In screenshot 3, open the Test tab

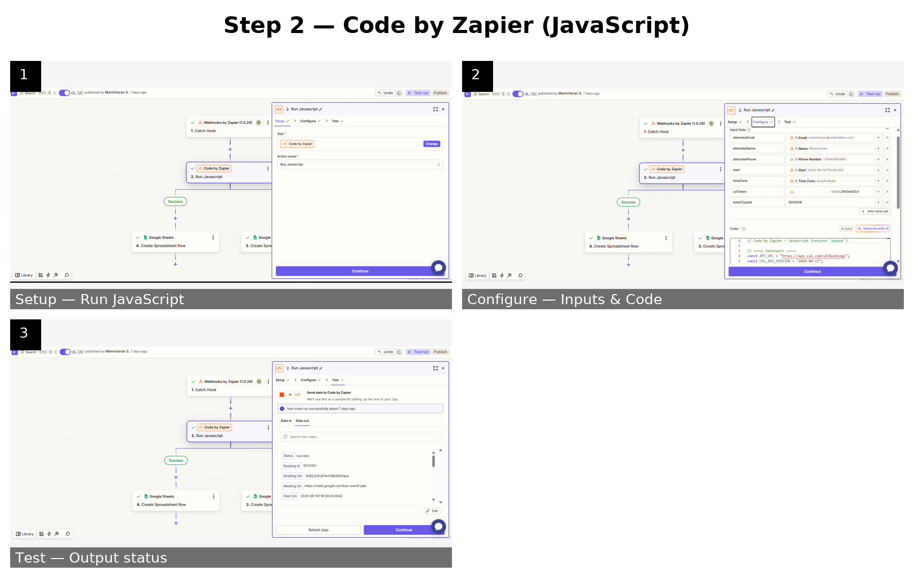[x=338, y=380]
